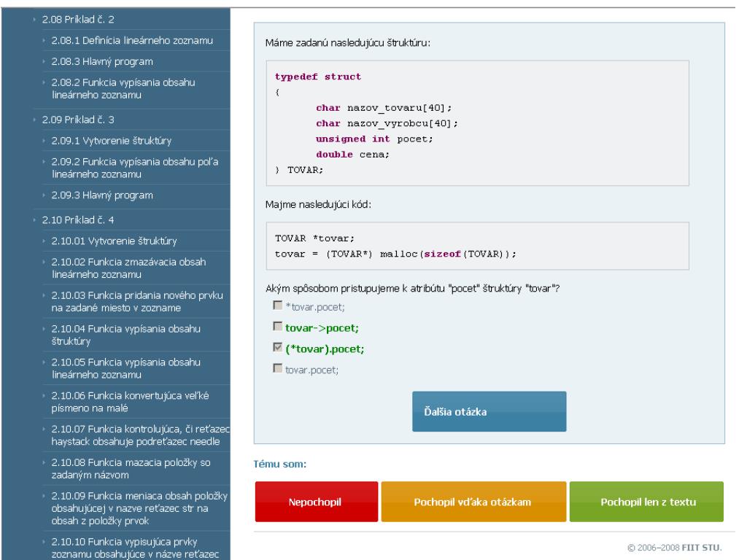The height and width of the screenshot is (560, 747).
Task: Go to 2.10.03 Funkcia pridania nového prvku
Action: click(x=137, y=301)
